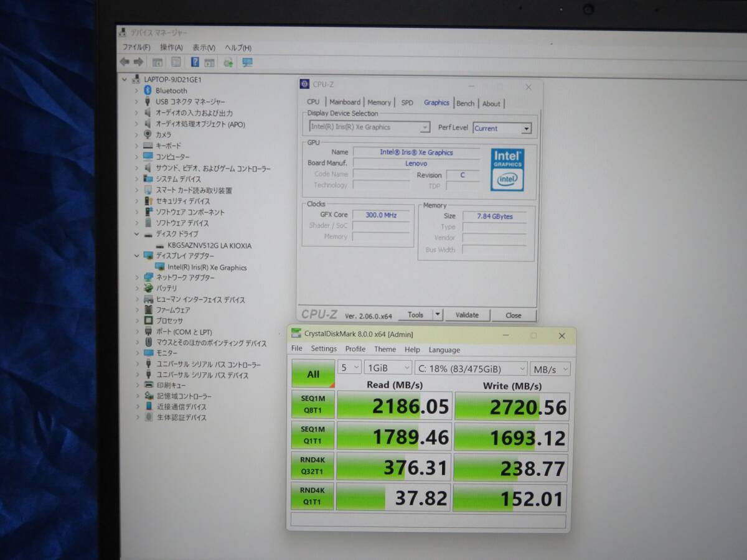Click the Intel Graphics logo in CPU-Z
This screenshot has height=560, width=747.
click(507, 169)
